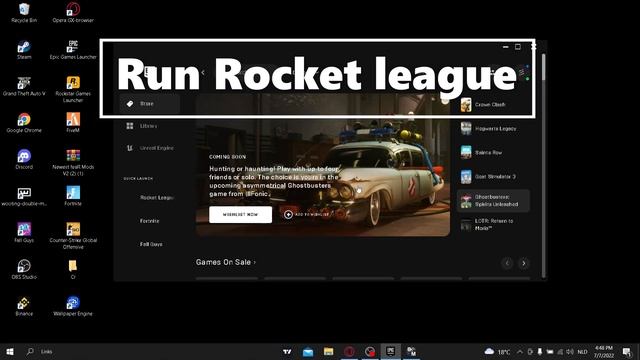Select Ghostbusters: Spirits Unleashed featured item
The width and height of the screenshot is (640, 360).
click(493, 201)
